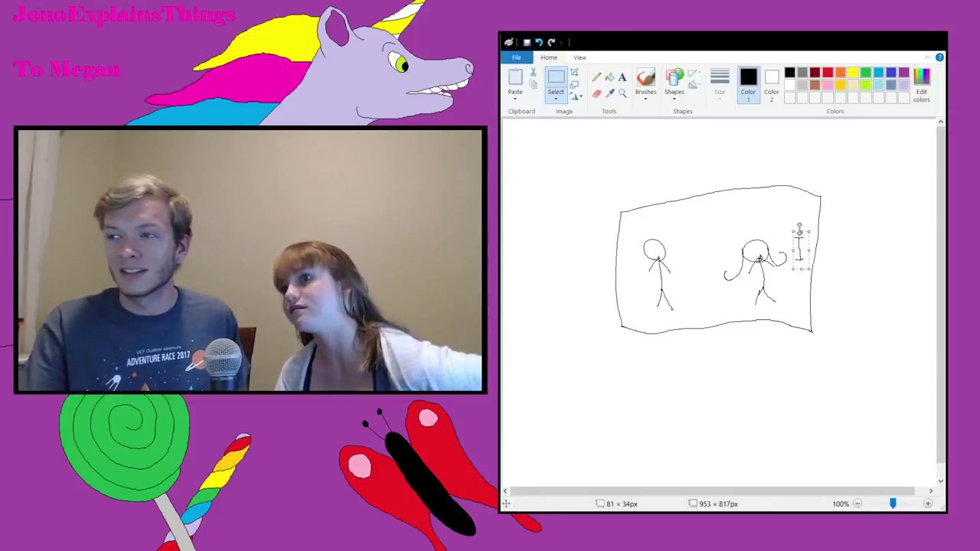980x551 pixels.
Task: Click the Copy icon in Clipboard group
Action: 533,86
